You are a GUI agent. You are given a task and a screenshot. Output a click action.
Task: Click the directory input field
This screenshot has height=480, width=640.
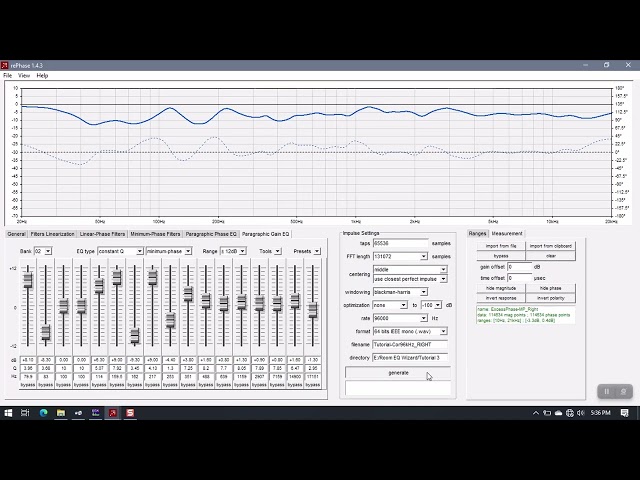click(410, 358)
